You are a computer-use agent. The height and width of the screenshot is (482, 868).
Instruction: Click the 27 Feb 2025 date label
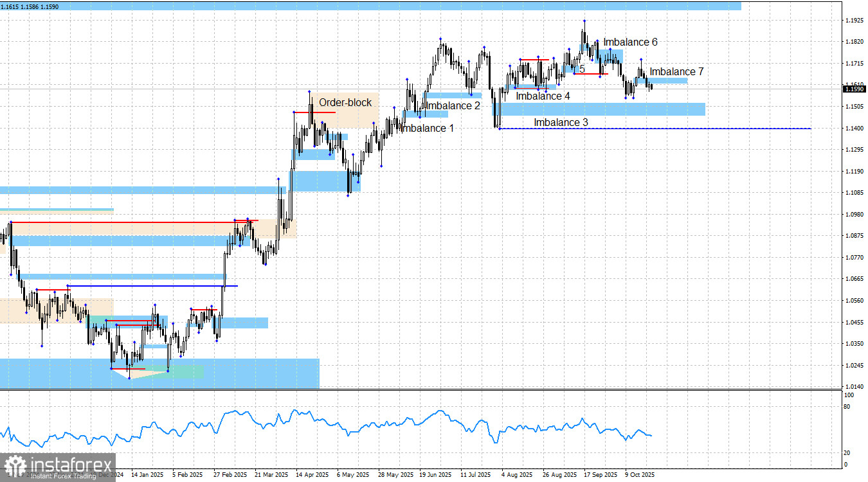(230, 476)
